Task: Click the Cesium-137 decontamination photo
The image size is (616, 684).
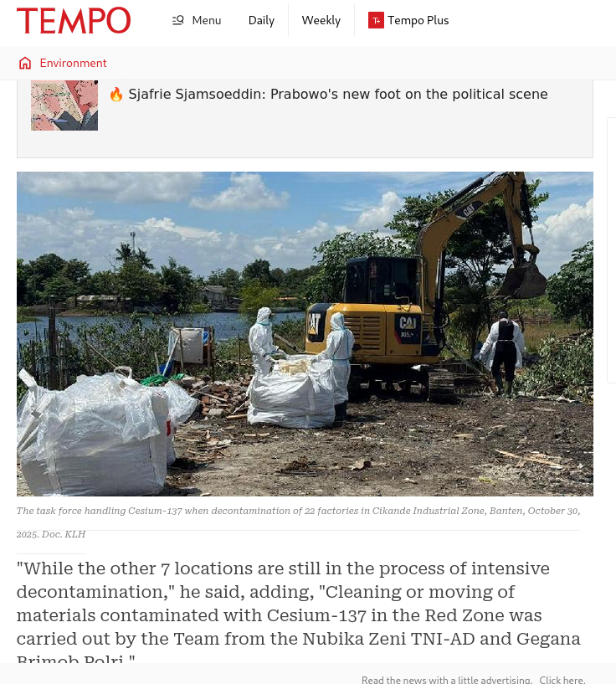Action: point(305,334)
